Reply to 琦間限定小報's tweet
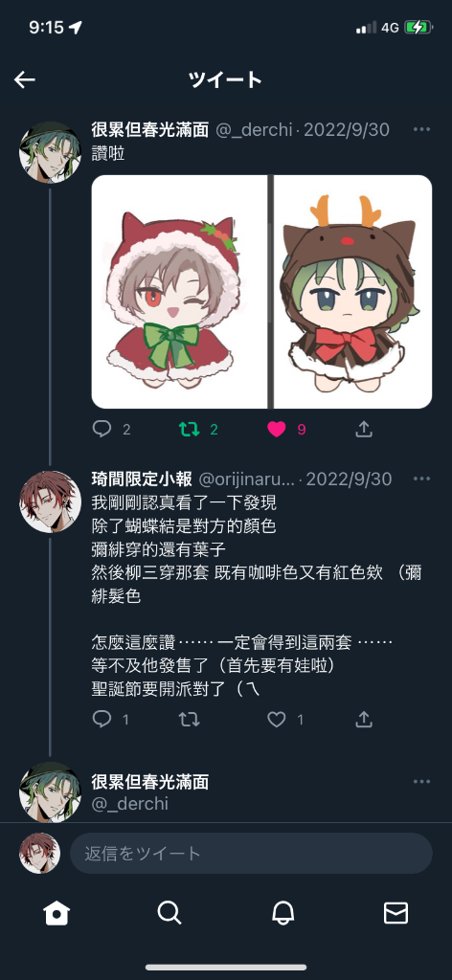This screenshot has width=452, height=980. click(x=102, y=720)
